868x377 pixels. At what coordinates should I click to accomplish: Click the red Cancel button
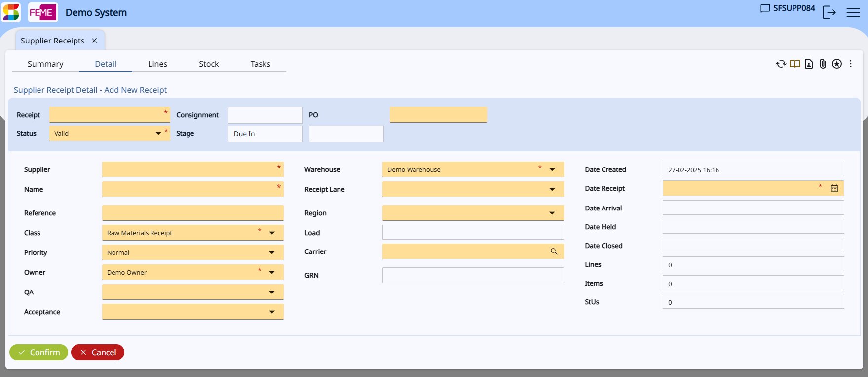(98, 352)
